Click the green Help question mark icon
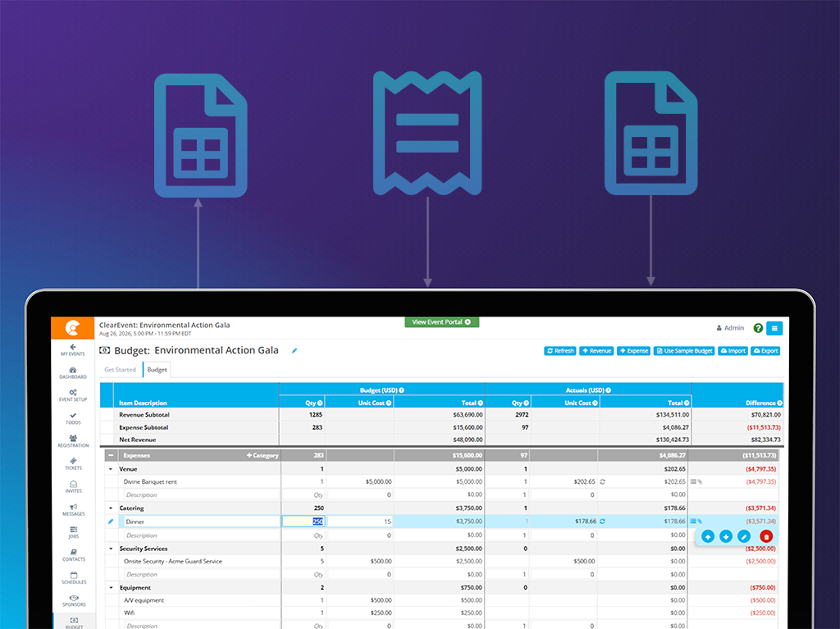 pos(757,327)
